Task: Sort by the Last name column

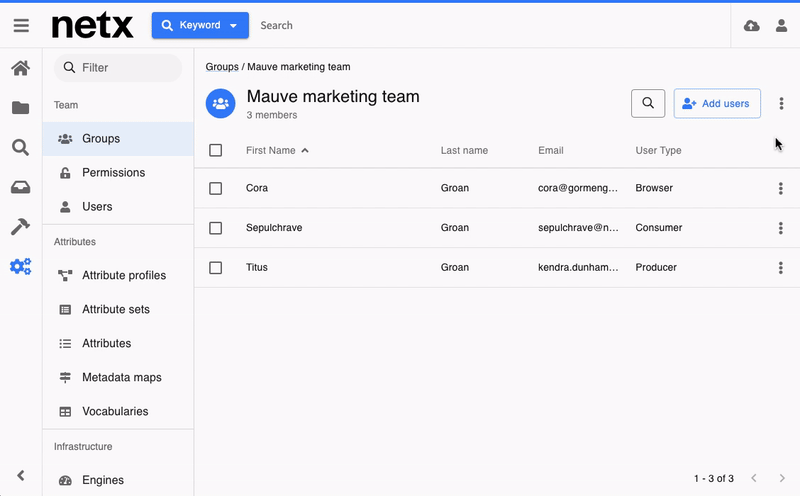Action: click(464, 151)
